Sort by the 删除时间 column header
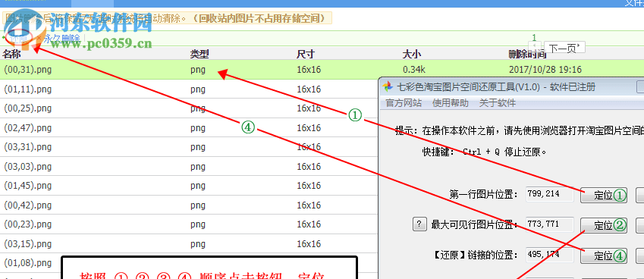This screenshot has width=644, height=279. point(527,54)
